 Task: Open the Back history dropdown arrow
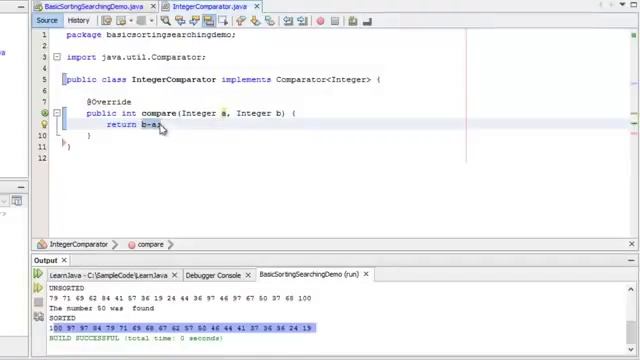131,21
